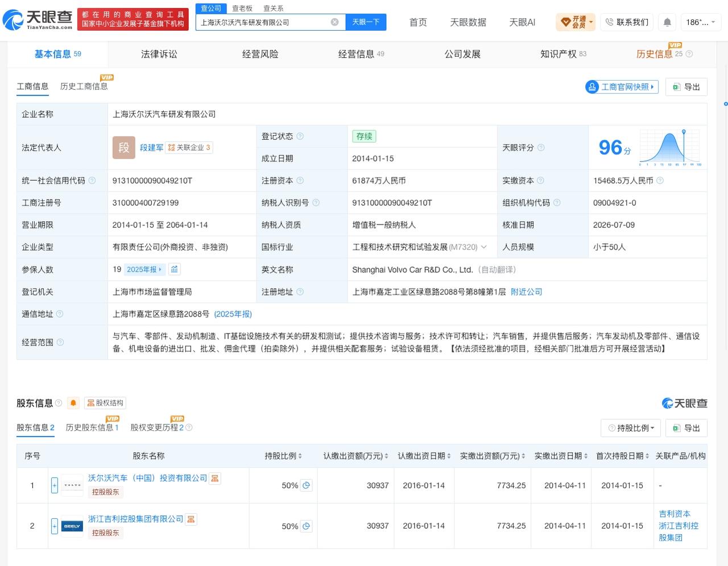Open the 开通会员 membership dropdown
This screenshot has height=566, width=728.
click(x=576, y=22)
